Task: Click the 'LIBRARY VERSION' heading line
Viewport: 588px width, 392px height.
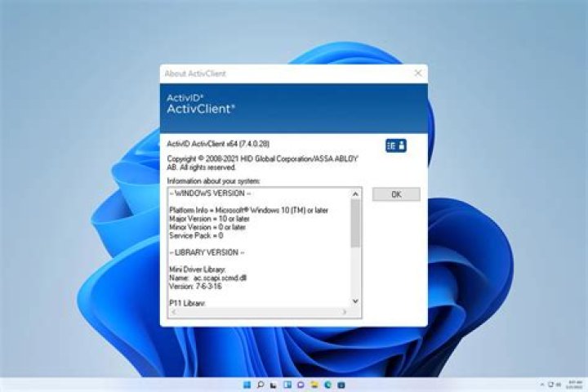Action: (207, 252)
